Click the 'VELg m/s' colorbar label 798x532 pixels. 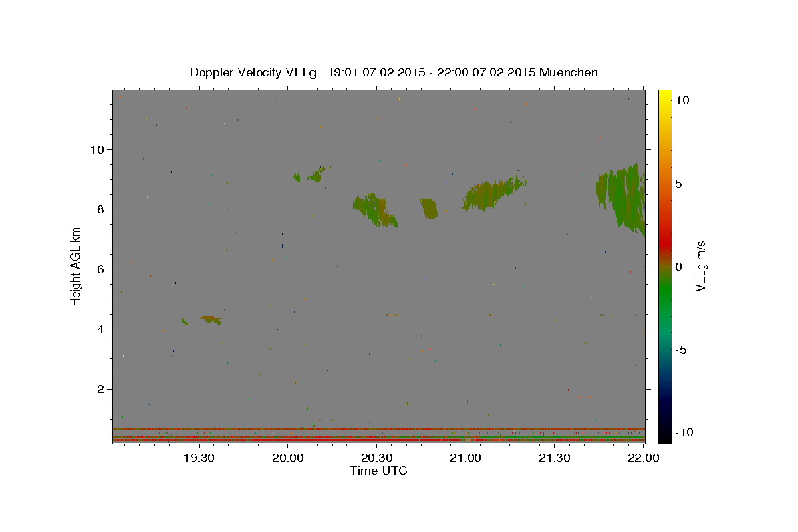click(x=700, y=265)
